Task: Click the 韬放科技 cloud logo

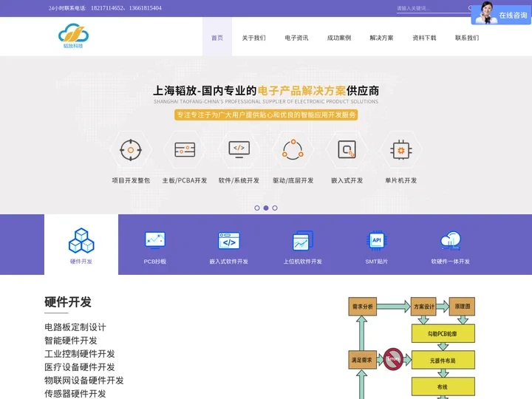Action: (x=73, y=36)
